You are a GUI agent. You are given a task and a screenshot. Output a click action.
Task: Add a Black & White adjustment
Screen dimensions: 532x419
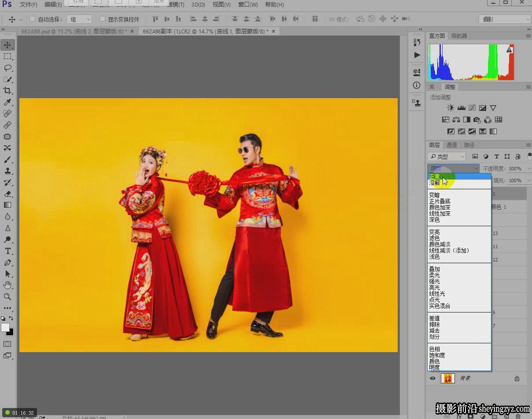pos(467,120)
